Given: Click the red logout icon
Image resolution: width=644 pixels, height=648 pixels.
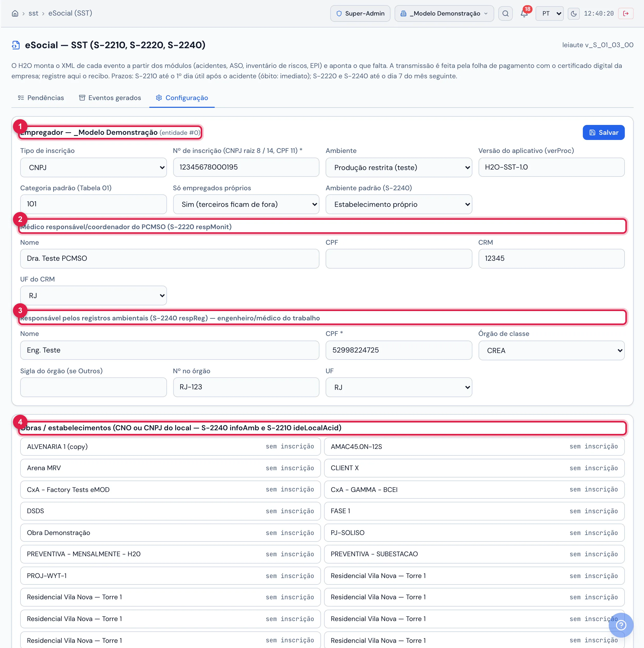Looking at the screenshot, I should tap(626, 13).
